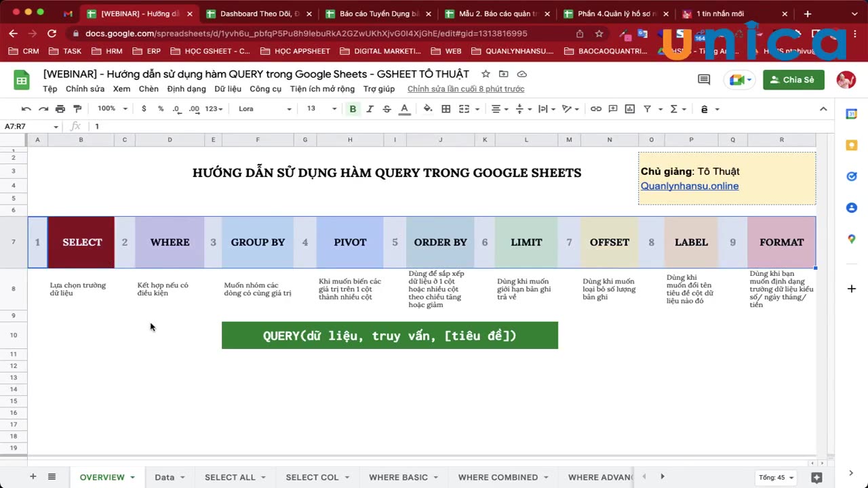
Task: Insert a chart icon
Action: [x=630, y=109]
